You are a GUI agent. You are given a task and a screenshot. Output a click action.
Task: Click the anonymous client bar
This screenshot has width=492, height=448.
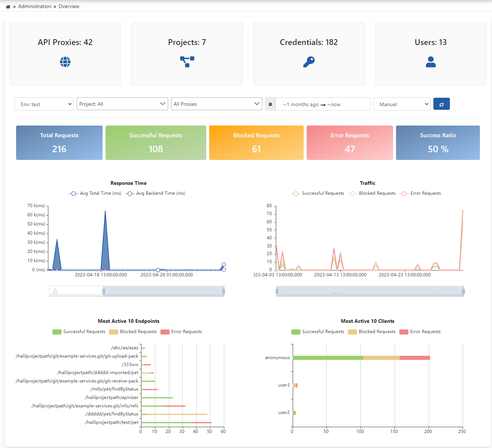point(361,358)
